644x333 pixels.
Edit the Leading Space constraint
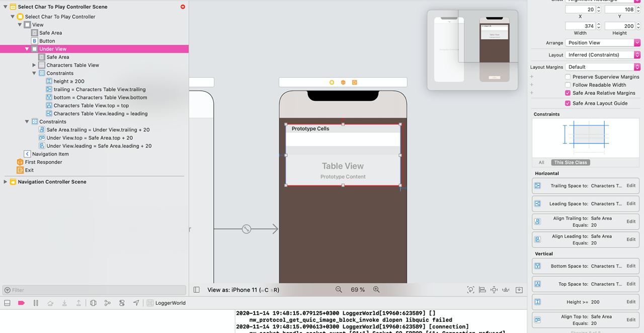tap(631, 204)
